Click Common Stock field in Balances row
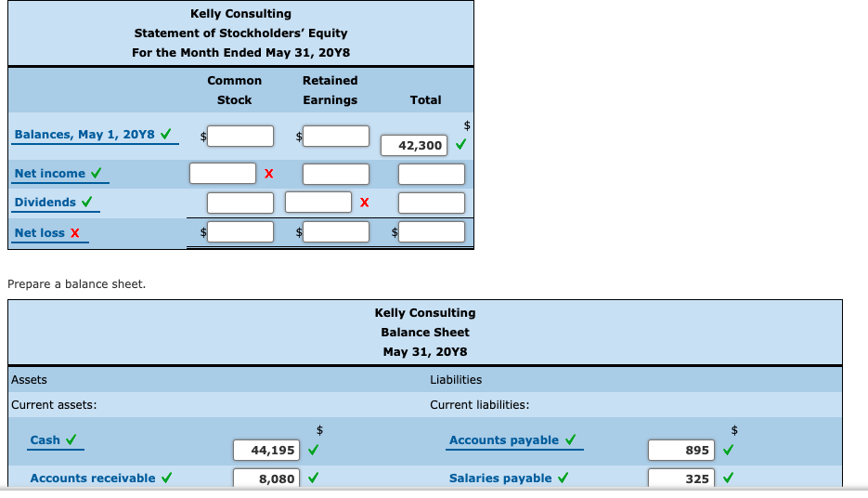868x498 pixels. [240, 136]
